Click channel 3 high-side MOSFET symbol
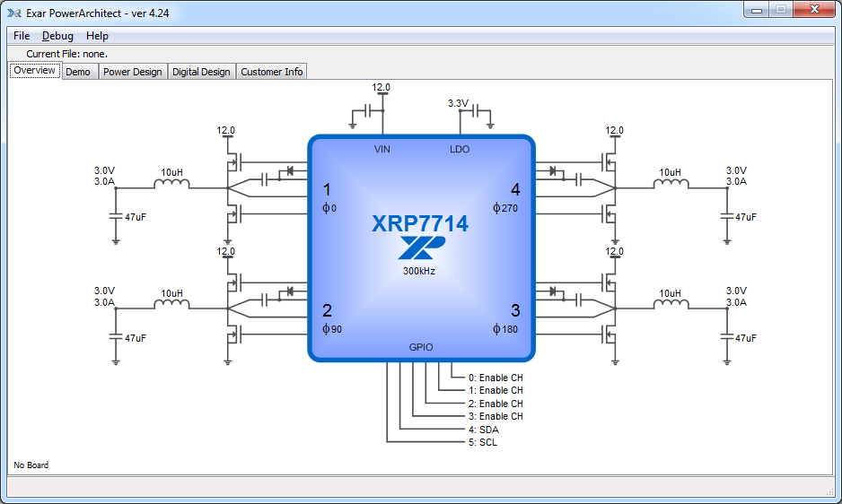Screen dimensions: 842x504 pyautogui.click(x=609, y=282)
